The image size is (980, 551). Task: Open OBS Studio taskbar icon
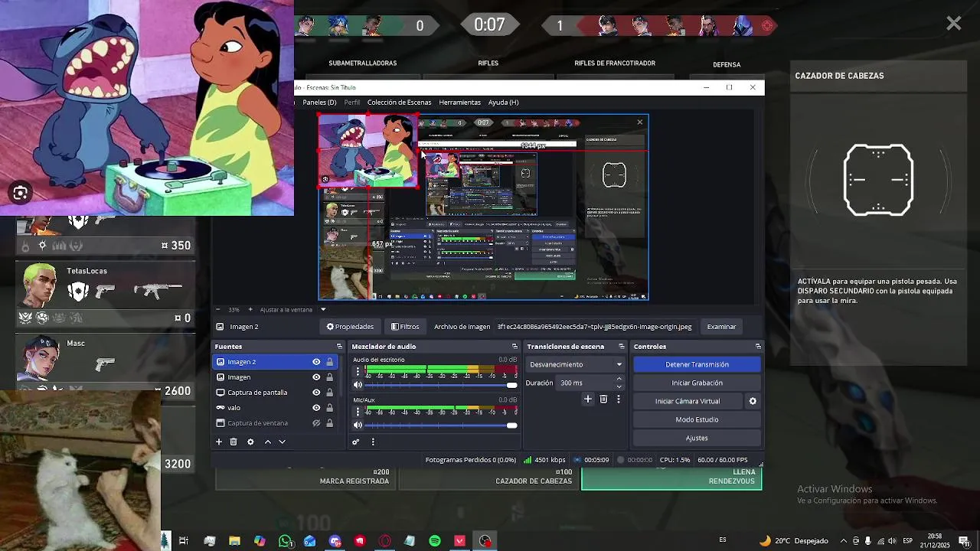[x=485, y=541]
